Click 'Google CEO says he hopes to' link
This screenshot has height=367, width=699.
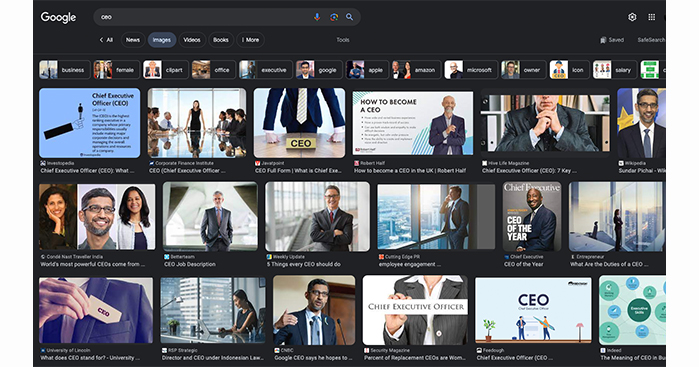pos(313,358)
